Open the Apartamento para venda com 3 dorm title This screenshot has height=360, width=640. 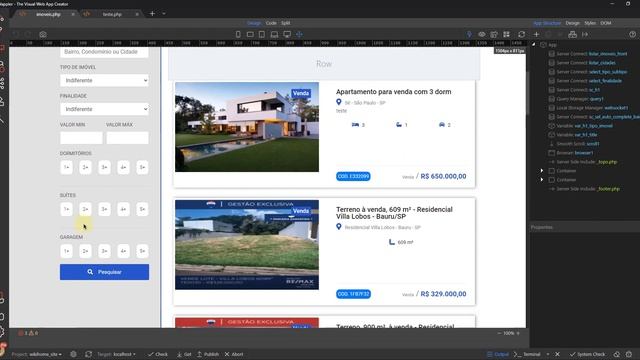pos(393,92)
